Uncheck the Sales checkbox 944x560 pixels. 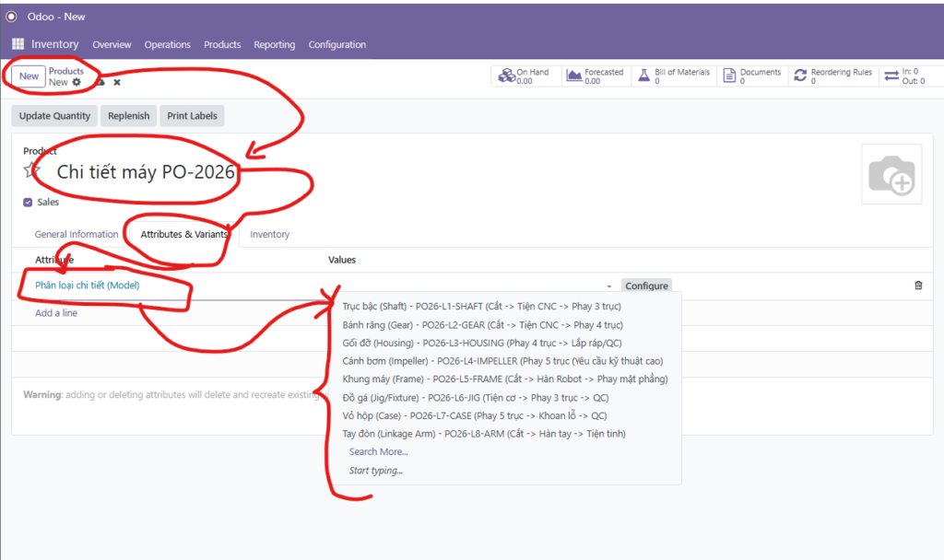coord(28,202)
